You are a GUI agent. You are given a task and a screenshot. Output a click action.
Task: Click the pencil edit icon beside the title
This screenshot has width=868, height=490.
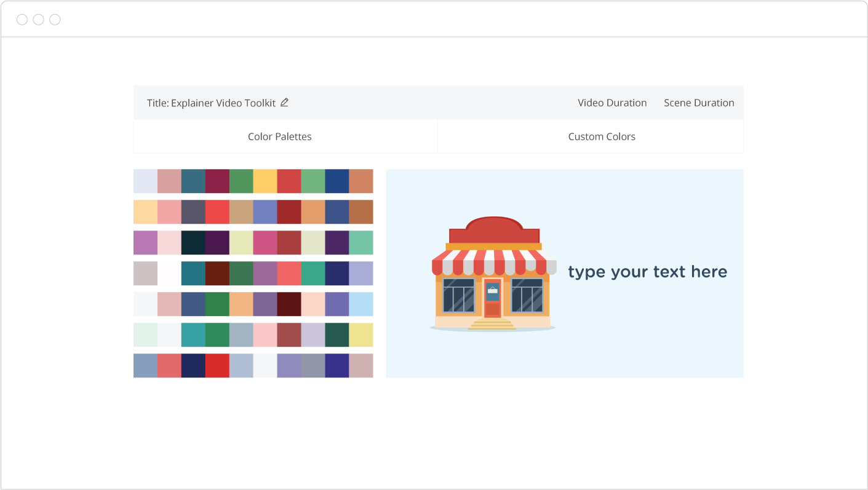pos(284,103)
